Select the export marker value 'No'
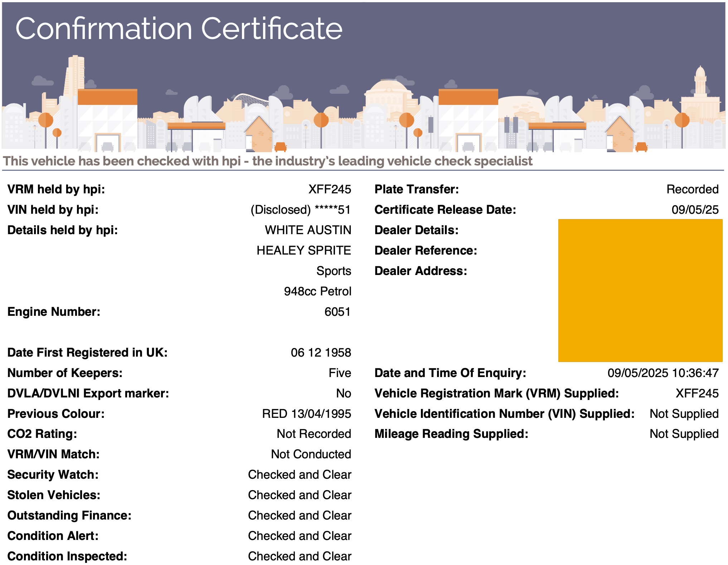 (x=344, y=393)
